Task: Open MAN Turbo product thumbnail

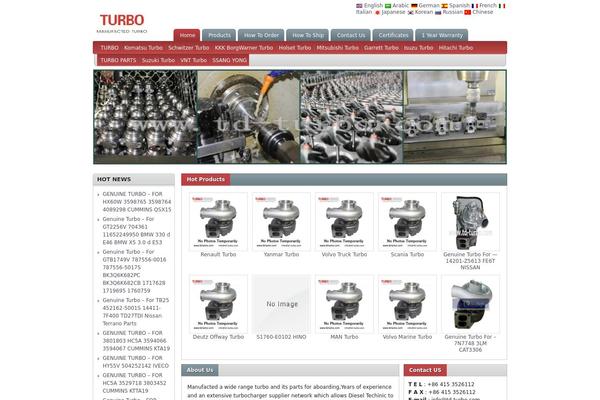Action: (x=344, y=304)
